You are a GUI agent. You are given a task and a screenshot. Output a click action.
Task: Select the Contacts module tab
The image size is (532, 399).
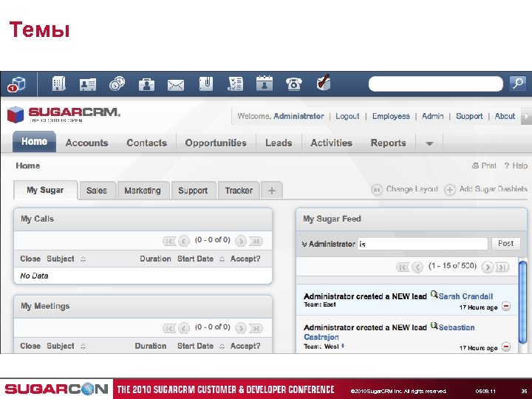point(146,143)
